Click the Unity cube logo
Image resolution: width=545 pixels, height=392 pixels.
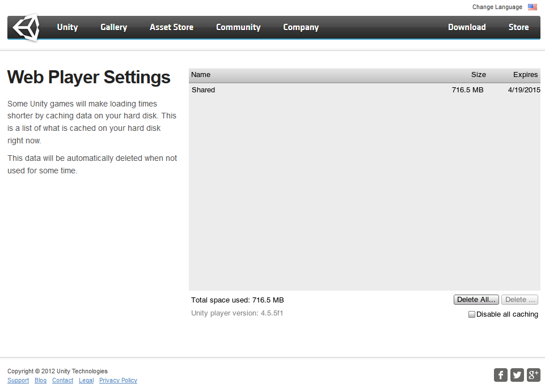point(26,27)
